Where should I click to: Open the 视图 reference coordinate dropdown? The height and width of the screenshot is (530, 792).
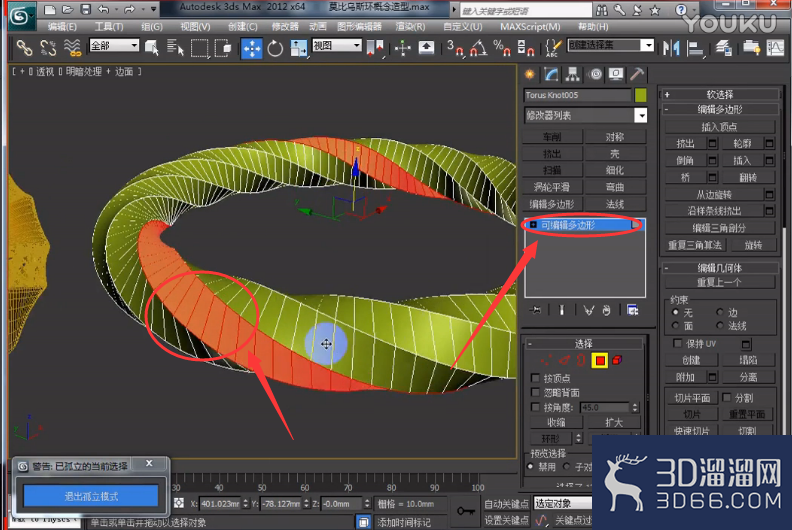(x=337, y=45)
